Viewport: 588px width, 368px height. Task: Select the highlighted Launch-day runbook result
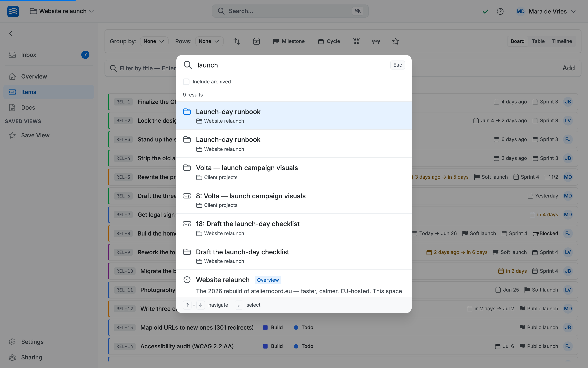(294, 116)
